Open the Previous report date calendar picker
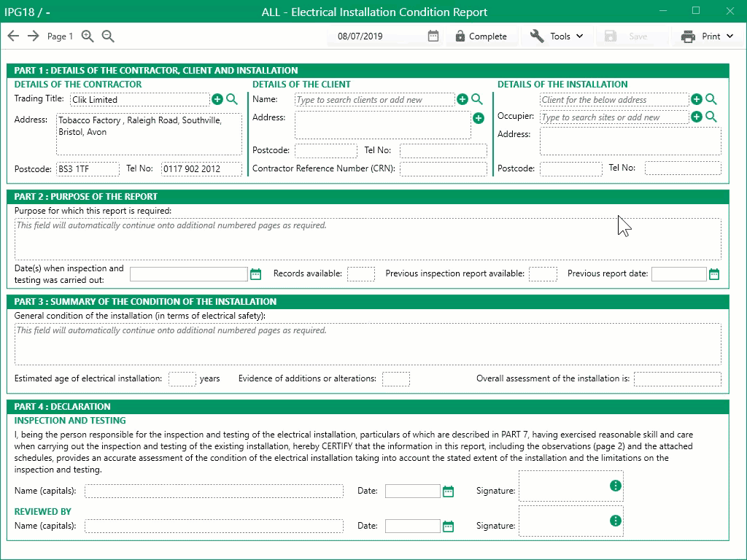Screen dimensions: 747x560 click(714, 273)
